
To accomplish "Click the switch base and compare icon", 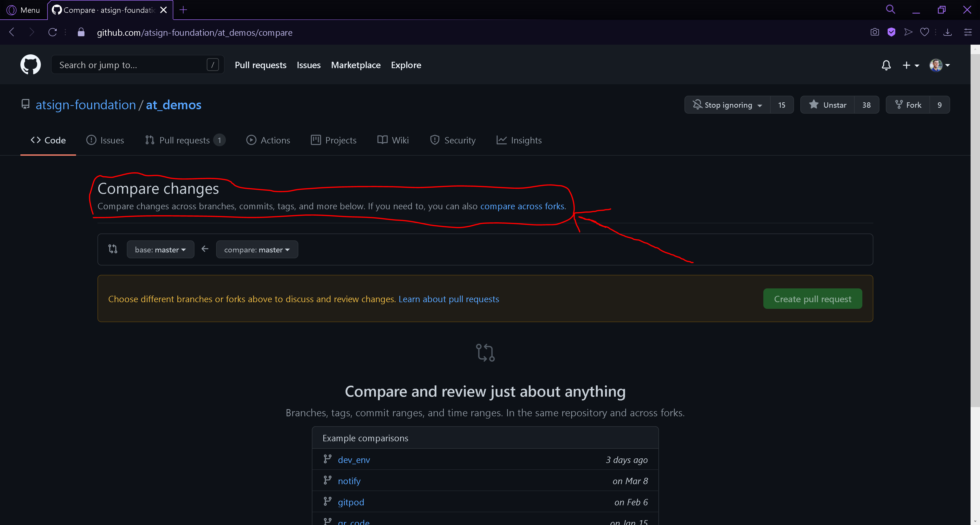I will click(x=113, y=249).
